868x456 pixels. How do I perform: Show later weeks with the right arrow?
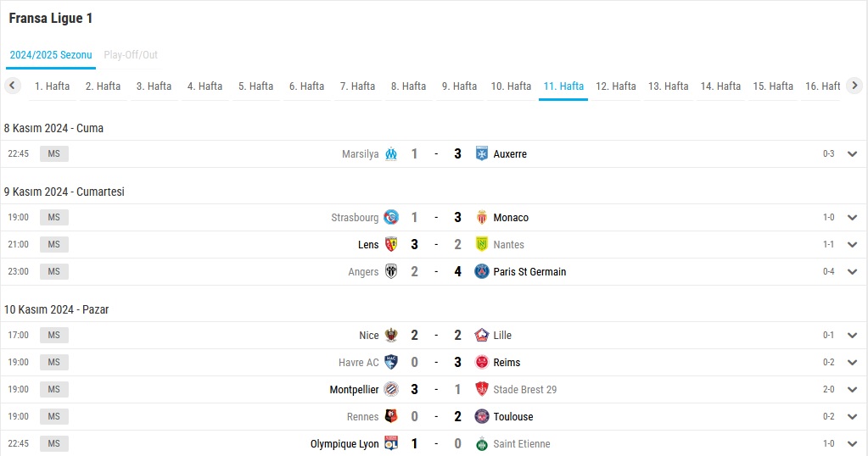pyautogui.click(x=854, y=86)
